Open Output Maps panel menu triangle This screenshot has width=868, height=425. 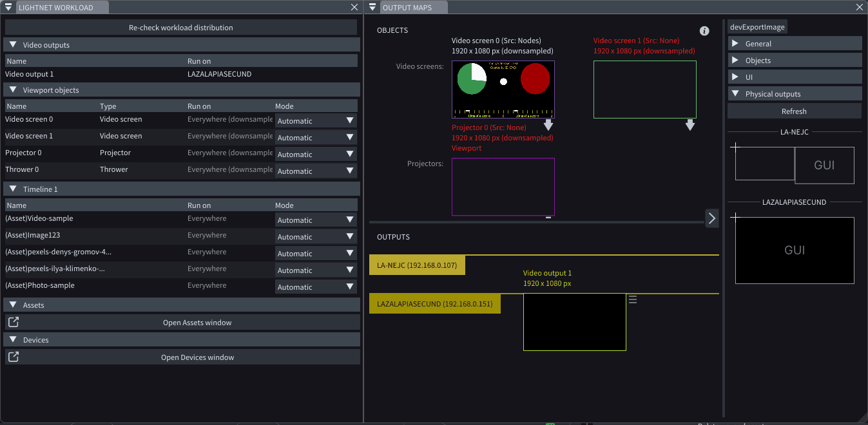tap(372, 7)
